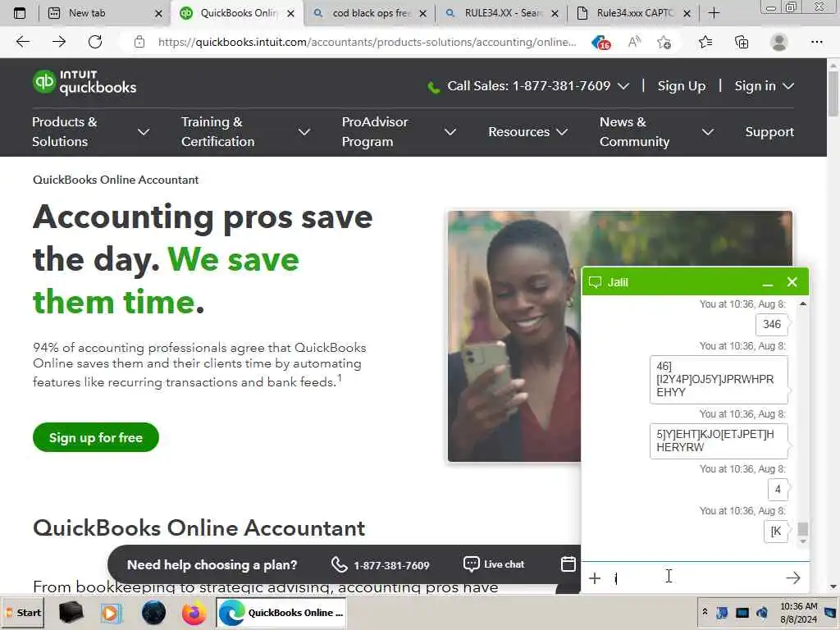Screen dimensions: 840x630
Task: Add this page to favorites star icon
Action: tap(664, 42)
